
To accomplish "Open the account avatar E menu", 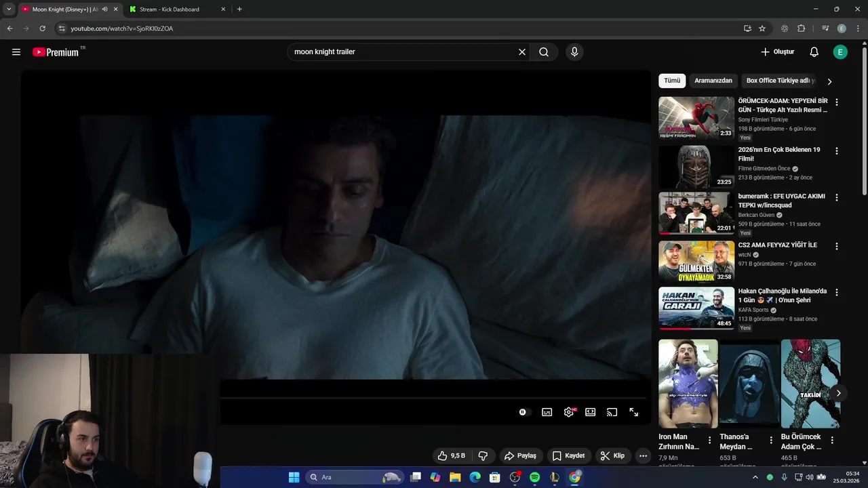I will click(840, 52).
